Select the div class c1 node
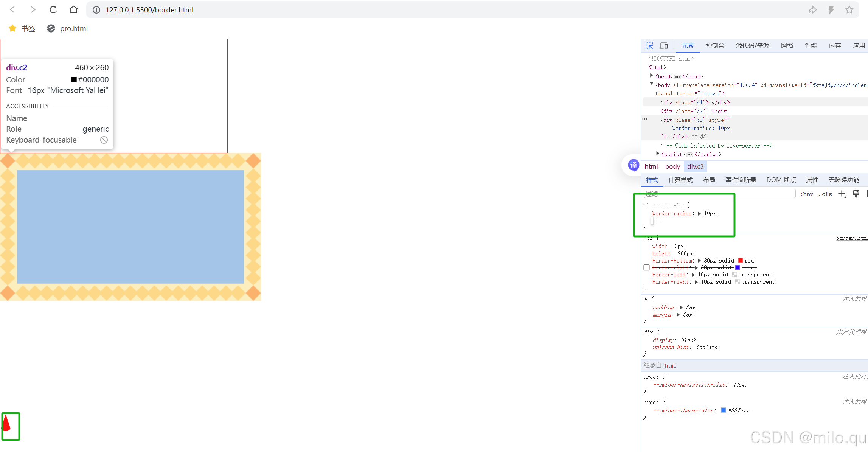 (x=695, y=103)
